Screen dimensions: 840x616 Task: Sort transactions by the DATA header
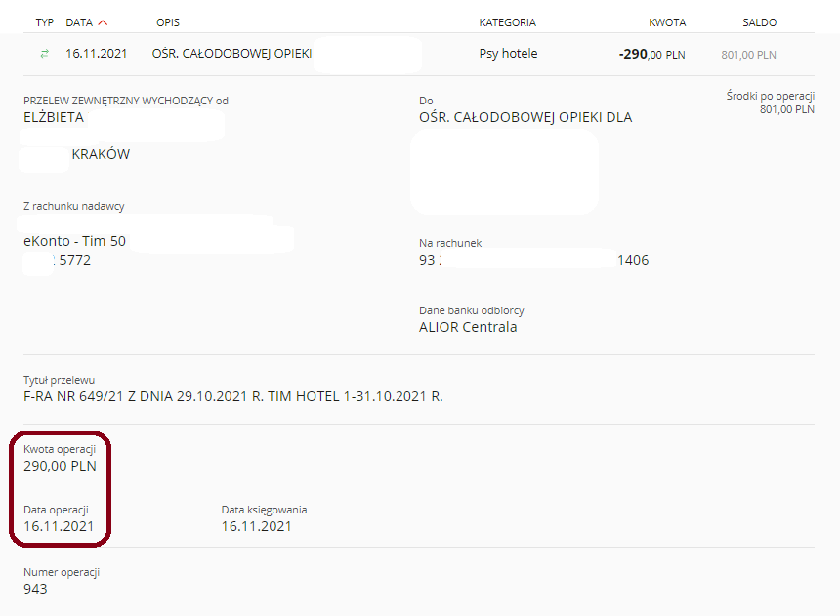tap(79, 22)
